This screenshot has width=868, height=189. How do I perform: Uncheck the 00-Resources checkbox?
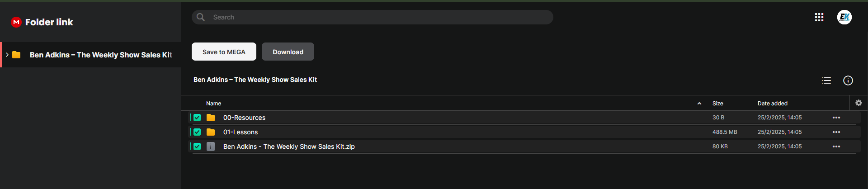pos(197,118)
